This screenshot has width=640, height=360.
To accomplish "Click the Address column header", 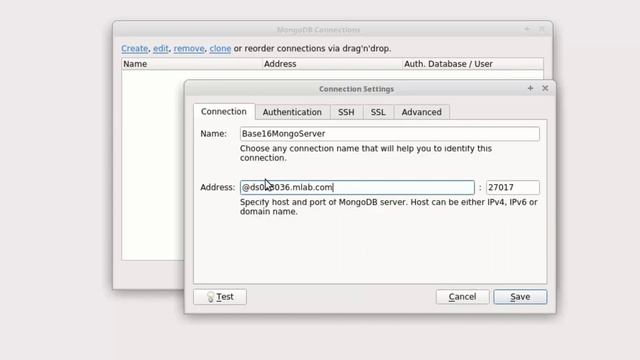I will pyautogui.click(x=332, y=64).
